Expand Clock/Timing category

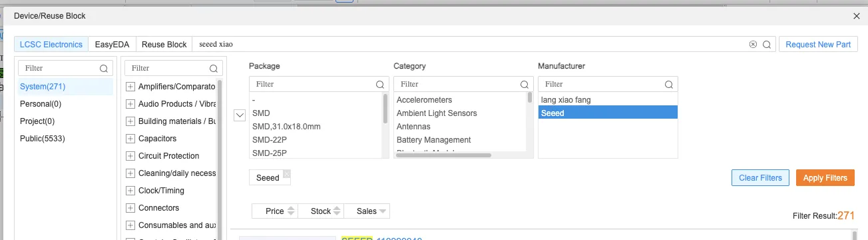[x=130, y=191]
